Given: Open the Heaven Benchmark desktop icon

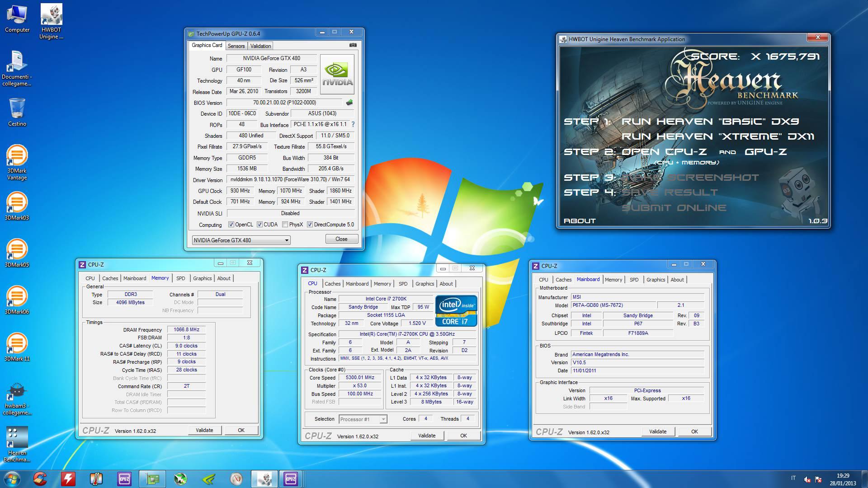Looking at the screenshot, I should pos(17,444).
